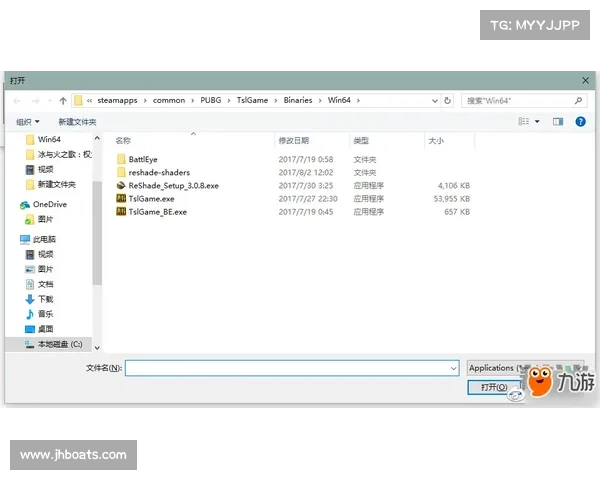Click the search magnifier icon
Viewport: 600px width, 480px height.
coord(578,100)
